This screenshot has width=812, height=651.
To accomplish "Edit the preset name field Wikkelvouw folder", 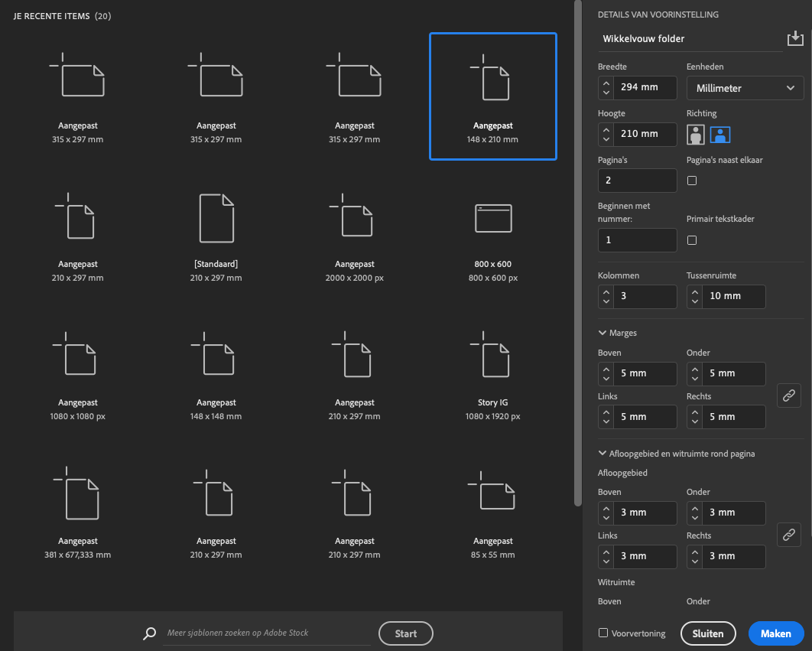I will click(690, 39).
